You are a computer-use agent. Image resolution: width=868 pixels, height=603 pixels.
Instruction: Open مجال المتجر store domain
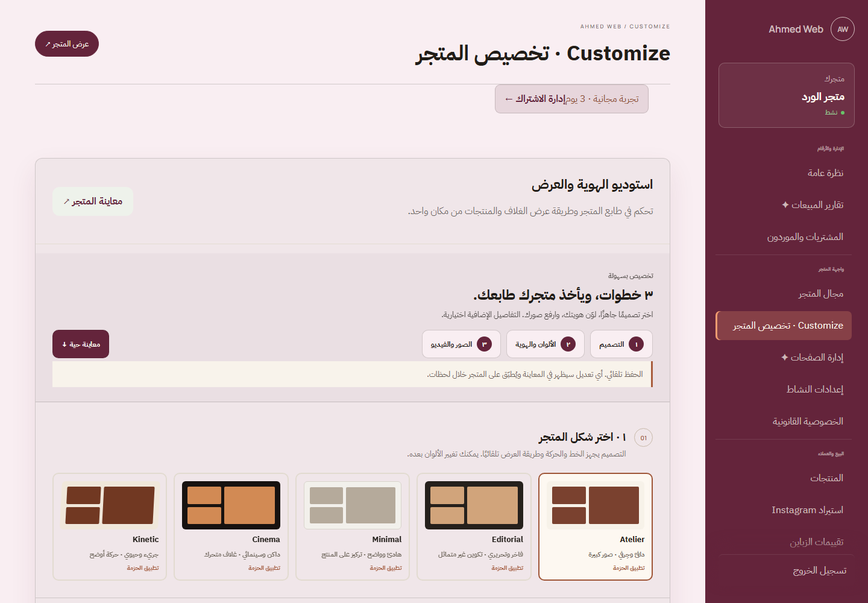tap(784, 294)
